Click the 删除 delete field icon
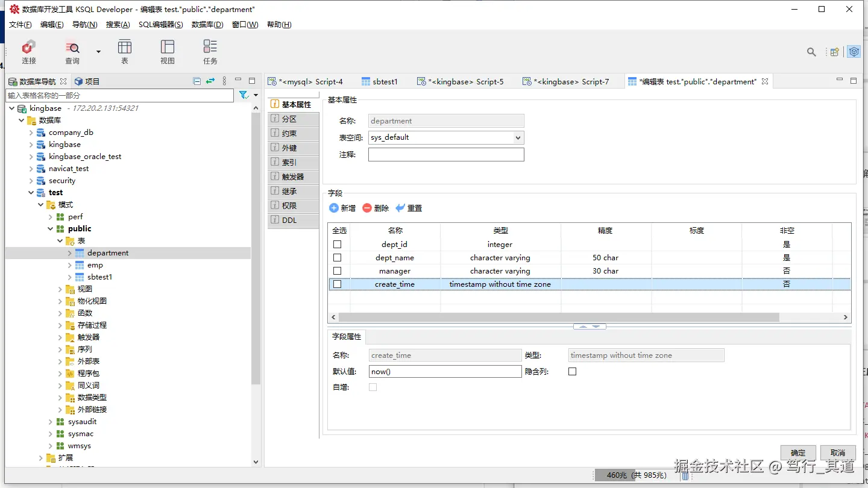This screenshot has height=488, width=868. pyautogui.click(x=367, y=208)
